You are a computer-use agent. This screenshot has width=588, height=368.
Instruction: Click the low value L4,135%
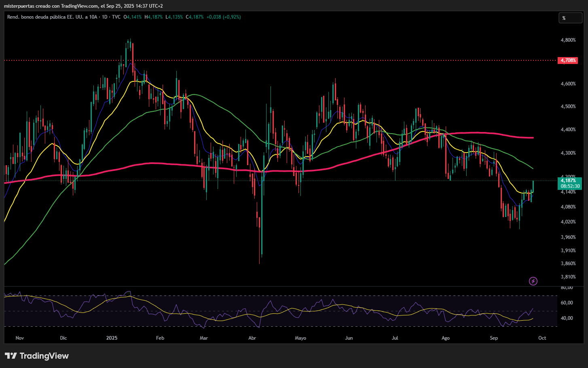coord(174,17)
